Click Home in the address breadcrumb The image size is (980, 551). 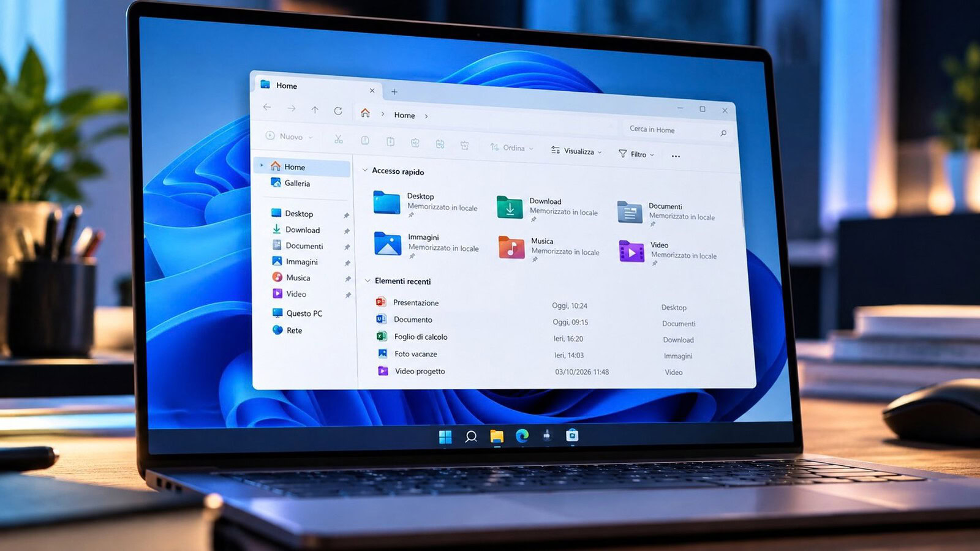coord(404,115)
